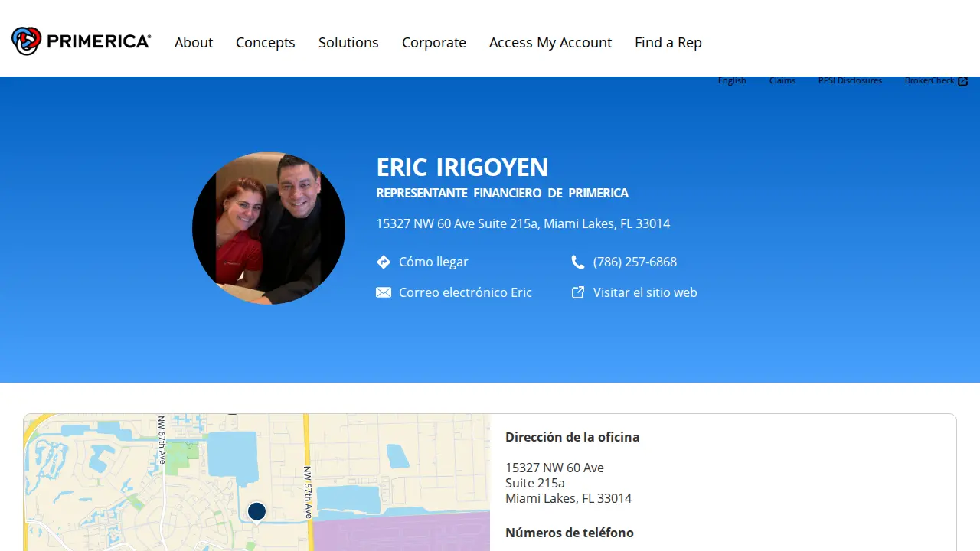This screenshot has width=980, height=551.
Task: Click the Primerica logo icon
Action: [x=26, y=41]
